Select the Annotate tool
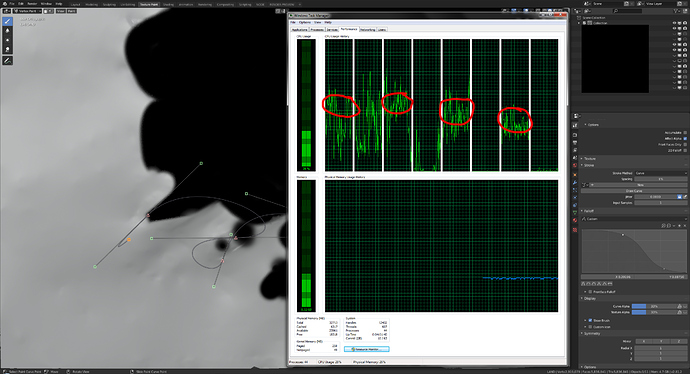The width and height of the screenshot is (690, 374). click(x=7, y=61)
